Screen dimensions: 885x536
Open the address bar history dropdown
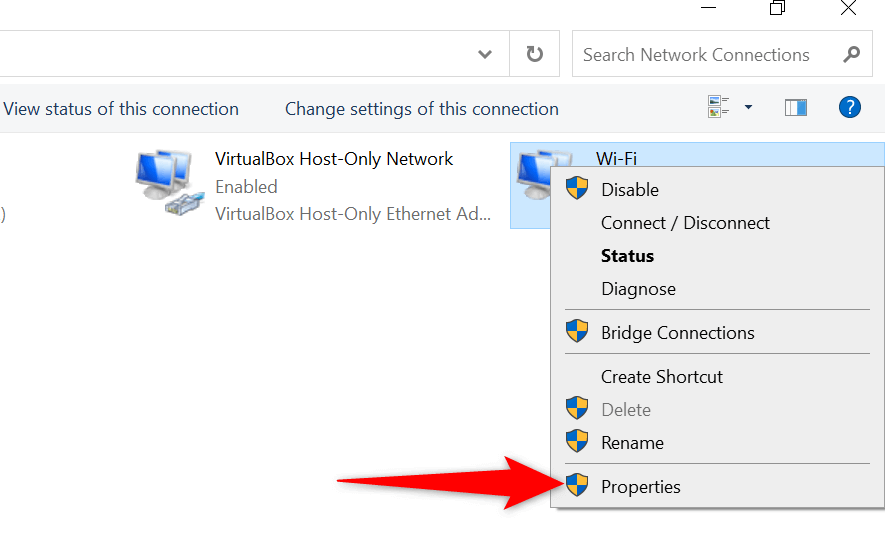coord(485,54)
